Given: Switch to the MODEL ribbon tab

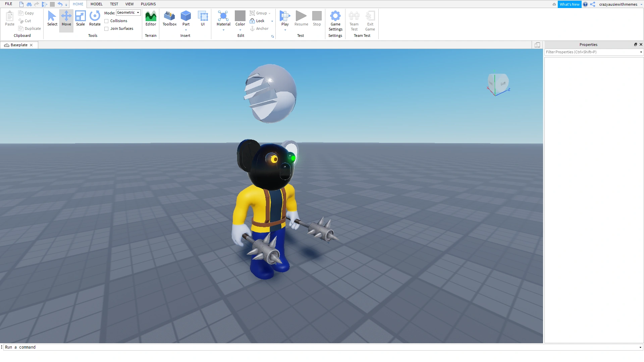Looking at the screenshot, I should [96, 4].
